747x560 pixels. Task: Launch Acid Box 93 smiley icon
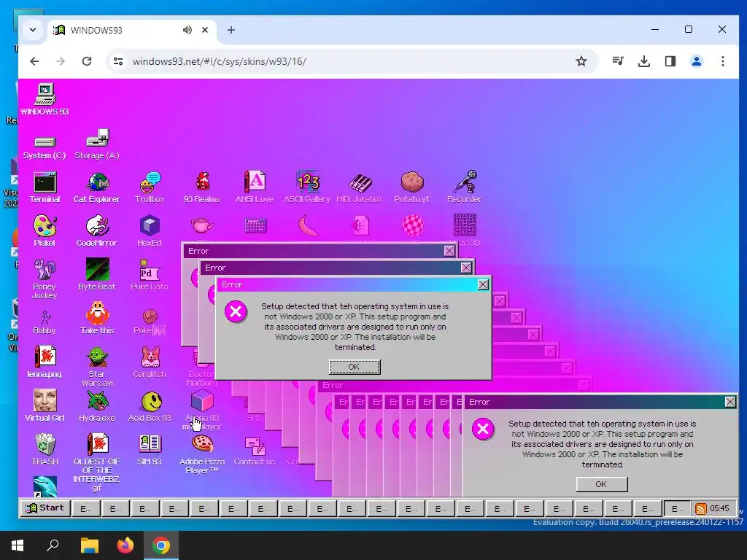pos(150,405)
